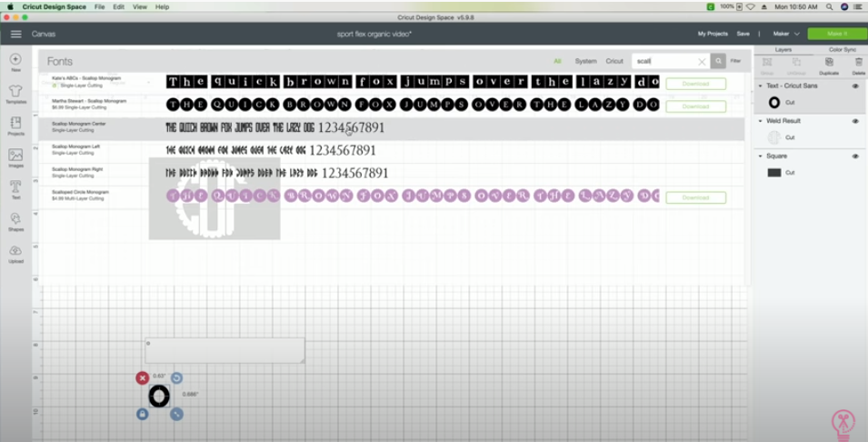The height and width of the screenshot is (442, 868).
Task: Switch to the Color Sync tab
Action: pyautogui.click(x=842, y=50)
